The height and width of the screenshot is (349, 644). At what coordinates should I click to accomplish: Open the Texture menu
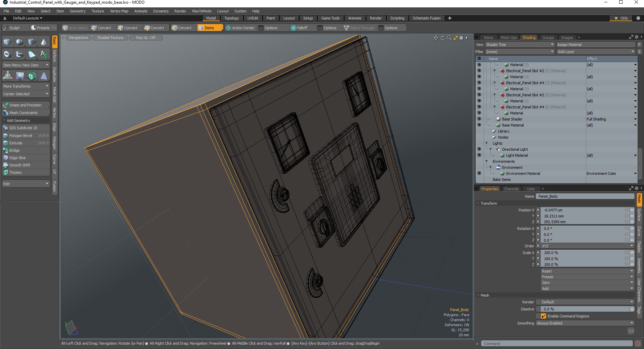click(98, 11)
